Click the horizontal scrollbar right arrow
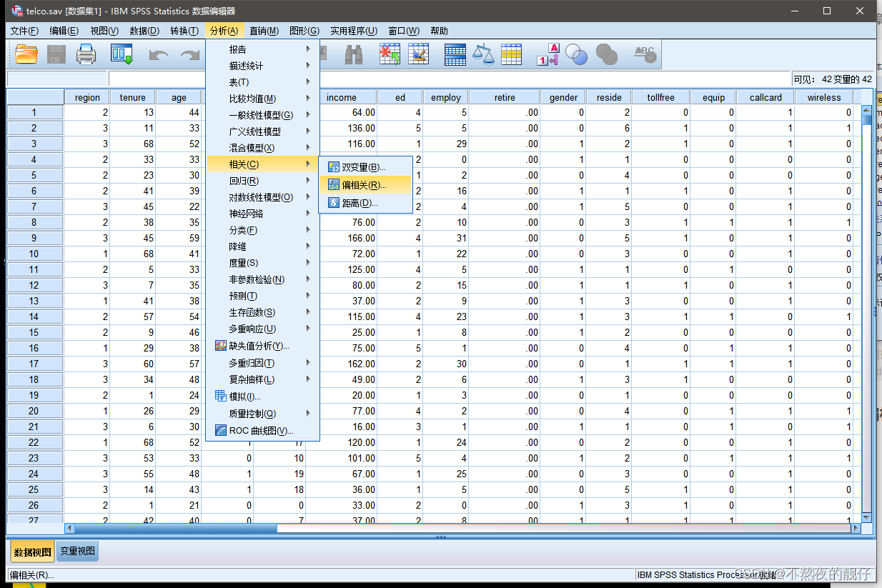Viewport: 882px width, 588px height. [856, 528]
